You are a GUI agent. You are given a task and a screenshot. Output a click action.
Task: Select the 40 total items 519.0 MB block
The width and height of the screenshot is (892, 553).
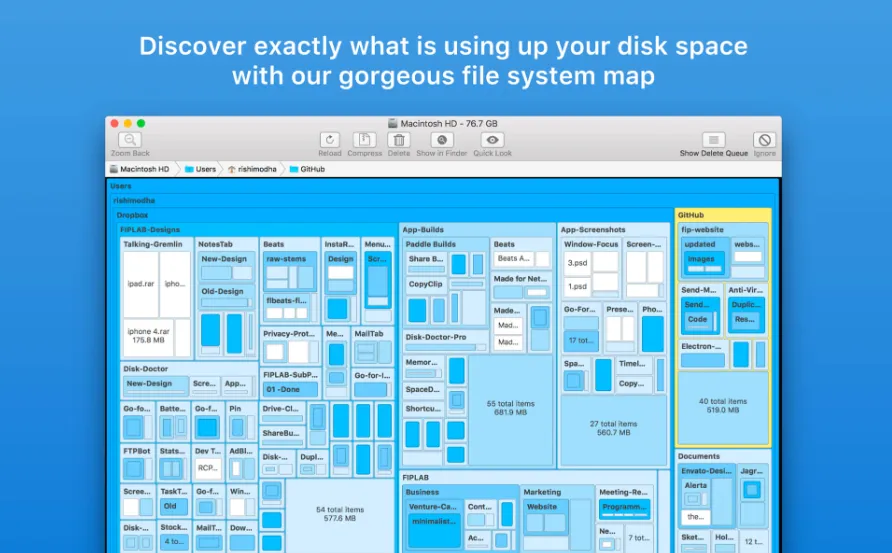pos(722,406)
